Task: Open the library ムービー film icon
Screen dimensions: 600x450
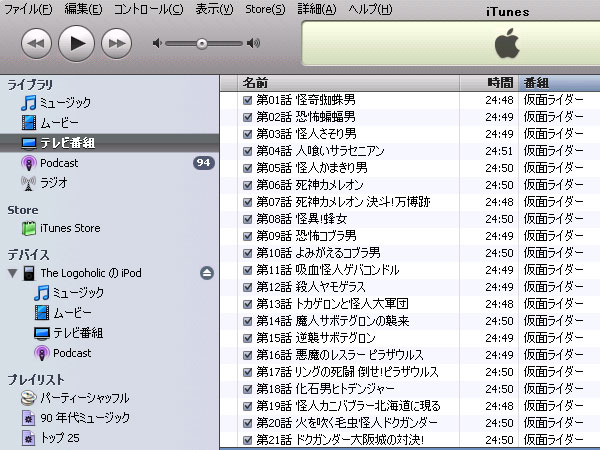Action: 29,122
